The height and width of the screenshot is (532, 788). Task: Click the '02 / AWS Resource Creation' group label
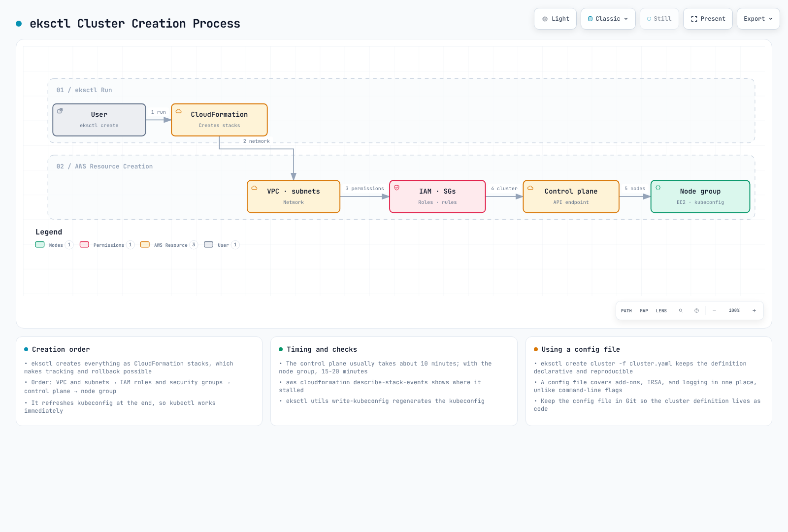[x=104, y=166]
